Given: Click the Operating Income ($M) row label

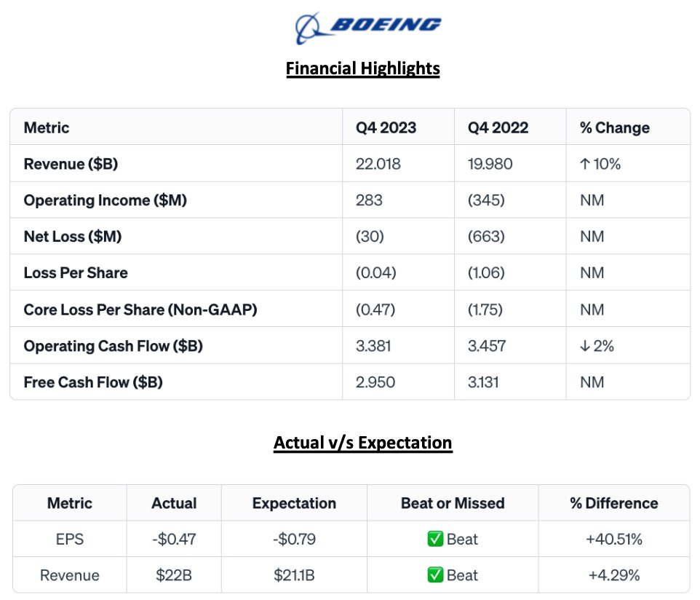Looking at the screenshot, I should pyautogui.click(x=105, y=200).
